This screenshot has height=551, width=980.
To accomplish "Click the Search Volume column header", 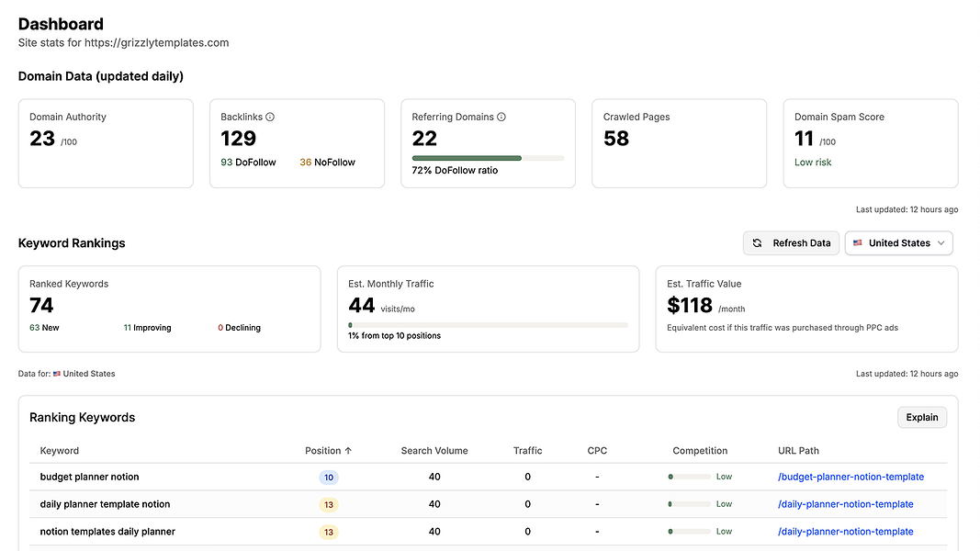I will pyautogui.click(x=434, y=451).
